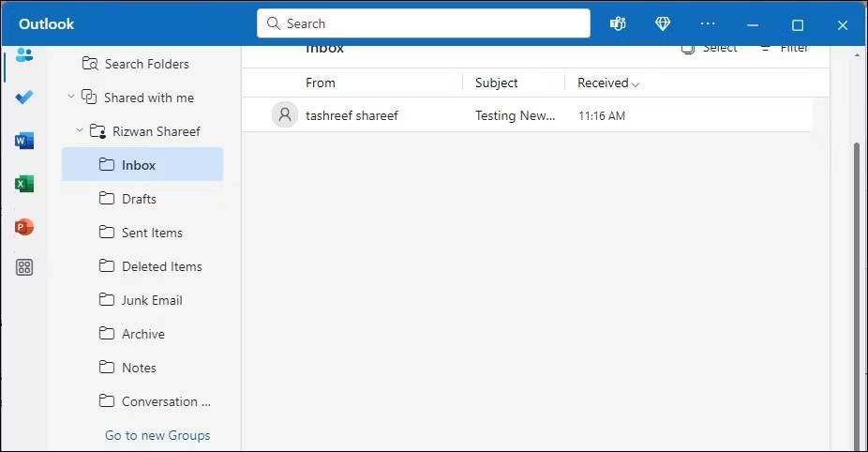The height and width of the screenshot is (452, 868).
Task: Click into the Search box
Action: click(x=424, y=23)
